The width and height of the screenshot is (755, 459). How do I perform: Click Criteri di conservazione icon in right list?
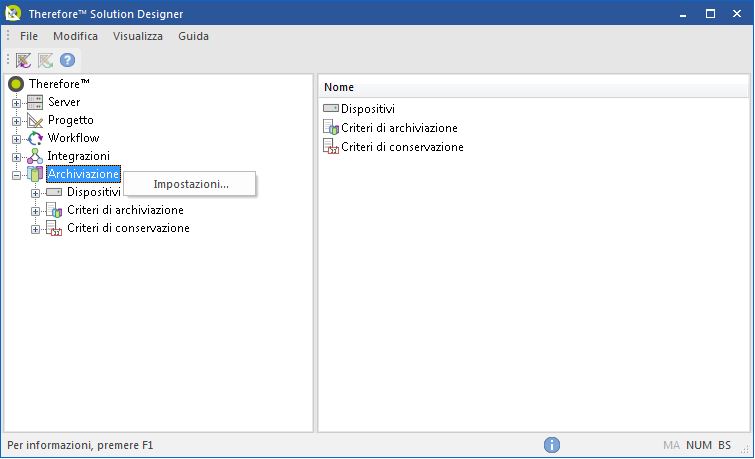click(x=331, y=146)
